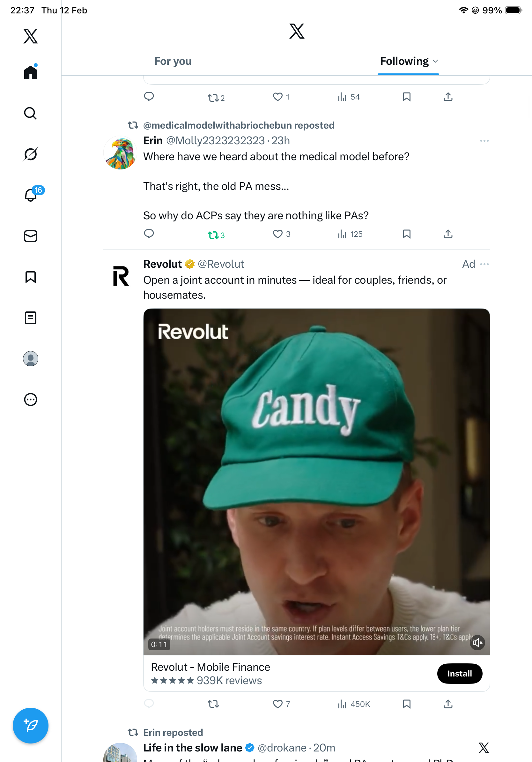The image size is (532, 762).
Task: Like Erin's post about medical model
Action: click(x=277, y=234)
